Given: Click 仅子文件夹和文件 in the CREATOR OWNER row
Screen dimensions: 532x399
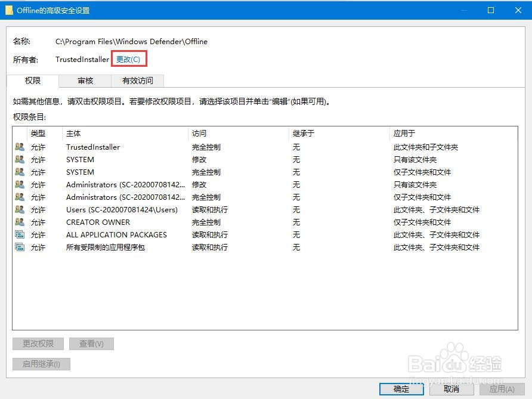Looking at the screenshot, I should coord(422,222).
